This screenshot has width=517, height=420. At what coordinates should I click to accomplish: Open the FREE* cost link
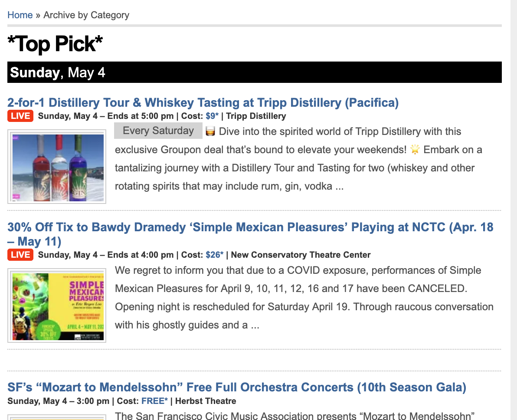pyautogui.click(x=154, y=401)
